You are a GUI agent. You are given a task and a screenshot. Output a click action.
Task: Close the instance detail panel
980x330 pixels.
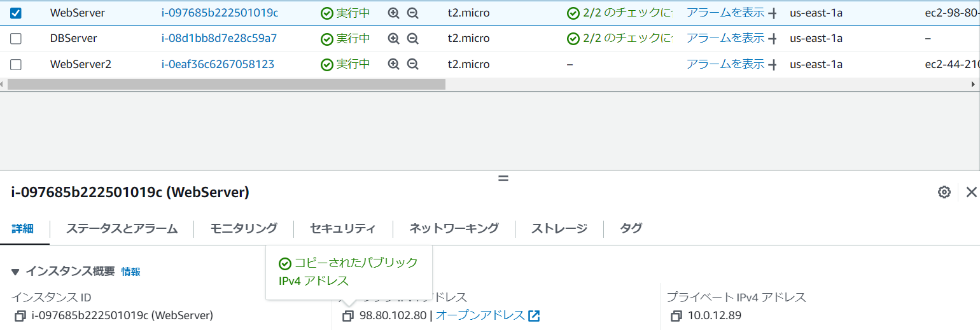click(x=971, y=192)
